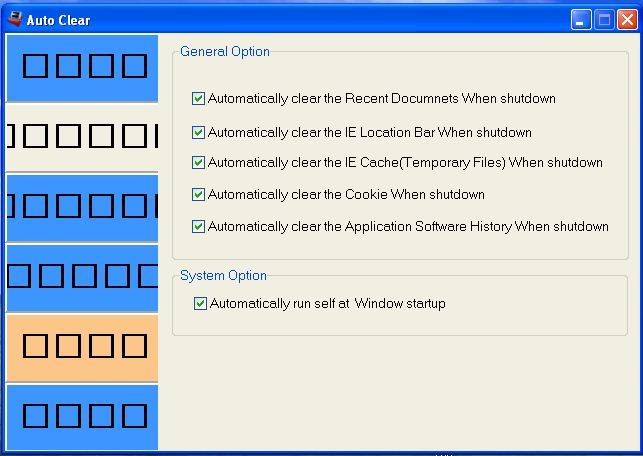Click the Auto Clear title bar app icon
Screen dimensions: 643x456
click(x=15, y=19)
